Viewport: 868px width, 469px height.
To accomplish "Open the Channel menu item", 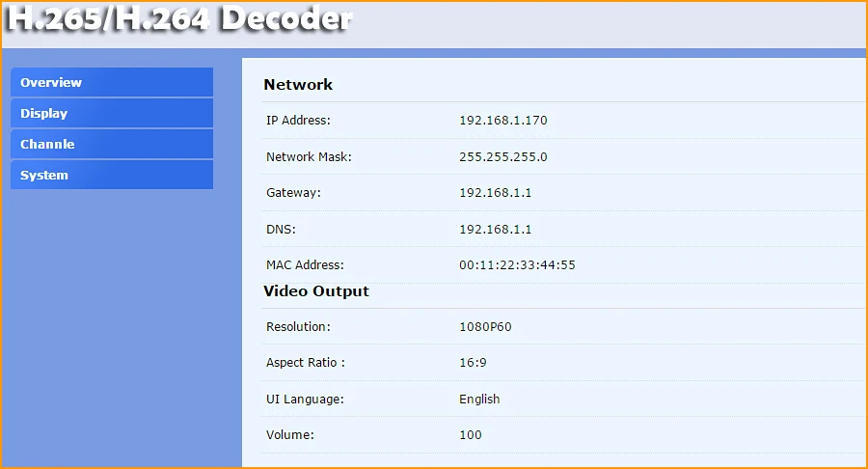I will tap(112, 144).
